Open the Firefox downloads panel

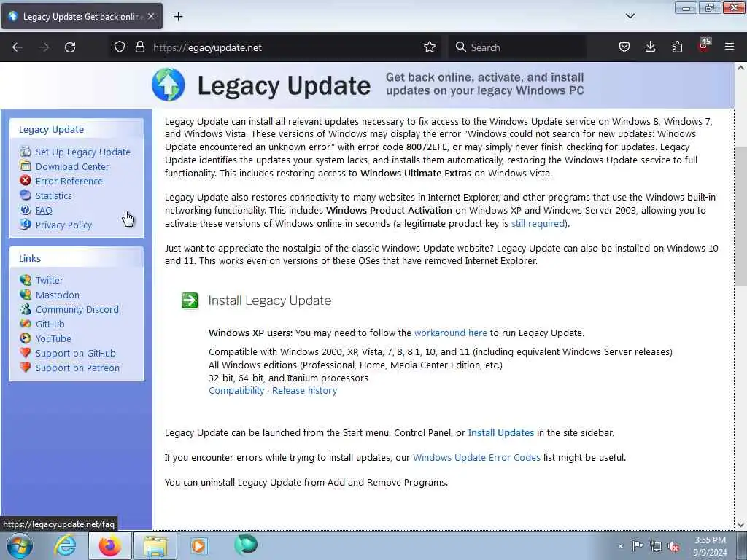(650, 47)
